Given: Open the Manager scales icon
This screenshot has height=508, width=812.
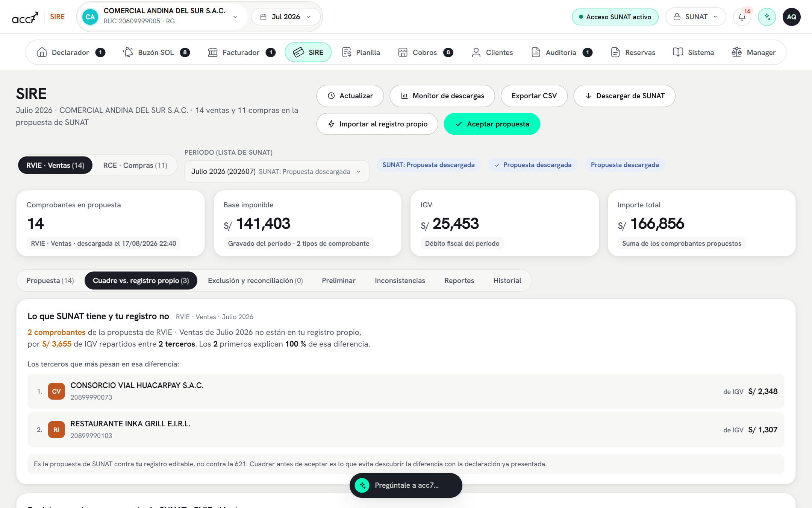Looking at the screenshot, I should (x=737, y=52).
